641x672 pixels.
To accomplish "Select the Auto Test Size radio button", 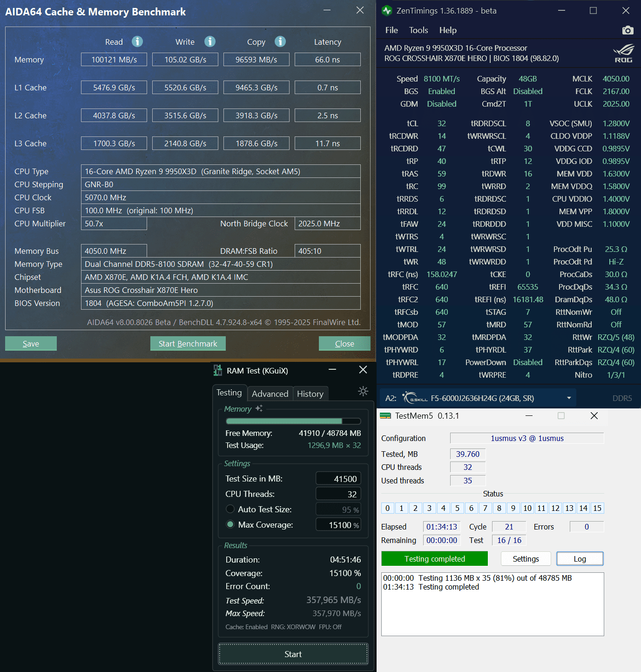I will point(230,509).
